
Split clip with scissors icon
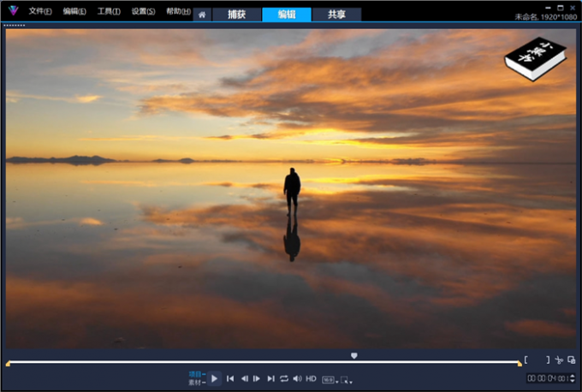559,360
